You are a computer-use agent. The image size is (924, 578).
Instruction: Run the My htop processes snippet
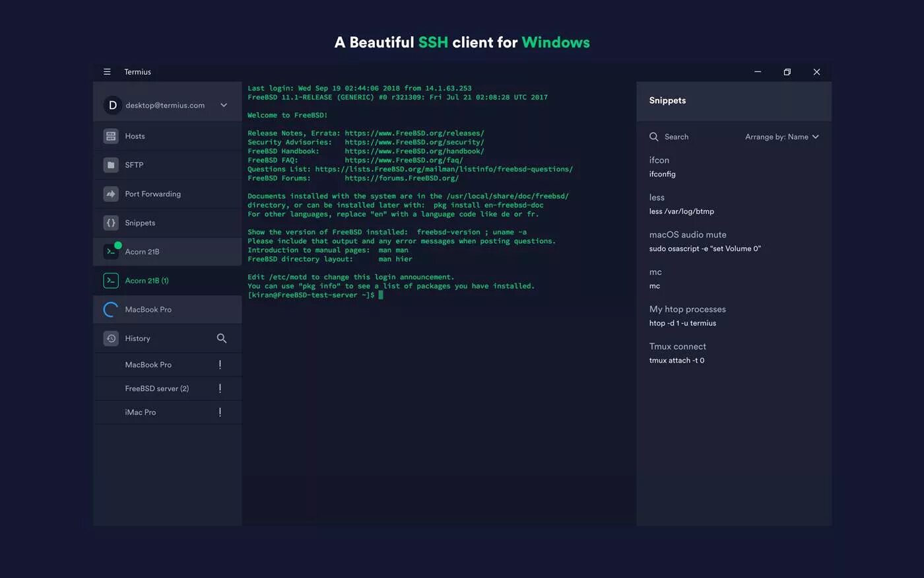tap(687, 309)
